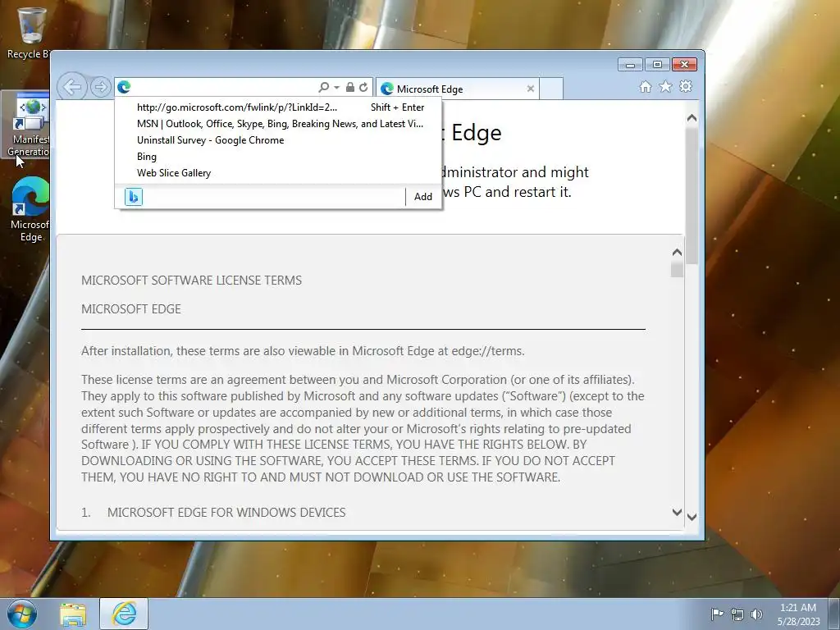Select the go.microsoft.com fwlink suggestion
Screen dimensions: 840x630
coord(279,107)
